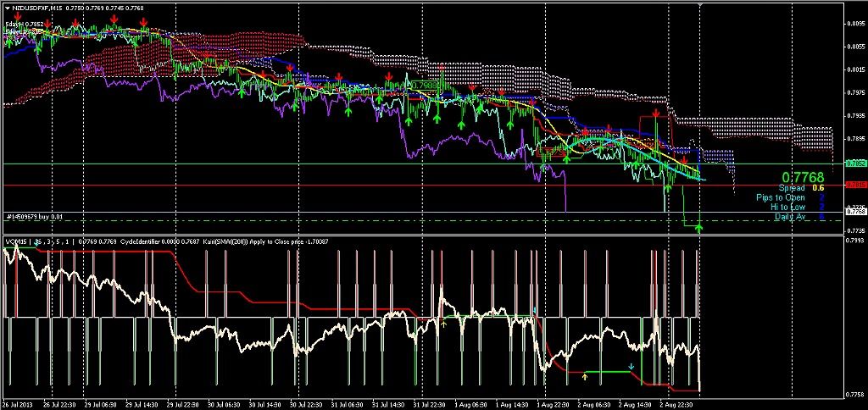Click the 26 Jul 2013 date on time axis
Viewport: 868px width, 410px height.
(x=19, y=405)
